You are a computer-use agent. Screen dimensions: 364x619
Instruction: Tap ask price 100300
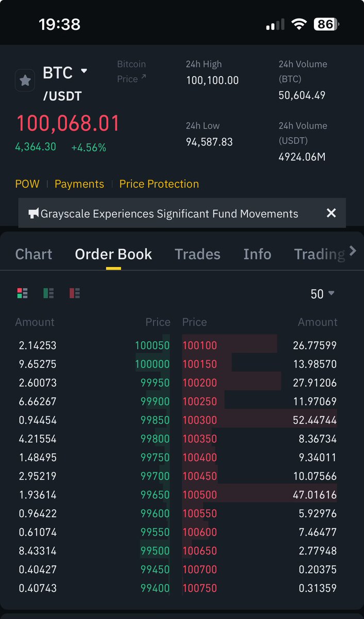(x=200, y=420)
